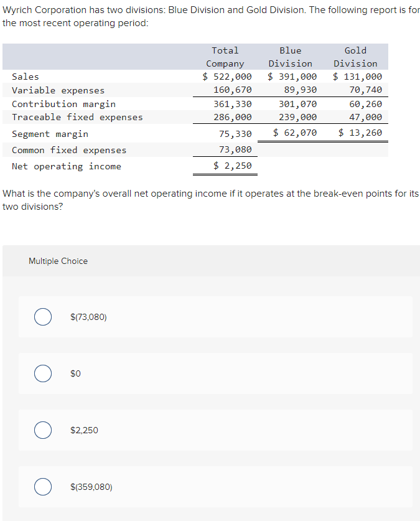The image size is (420, 521).
Task: Click the Traceable fixed expenses row label
Action: [x=77, y=117]
